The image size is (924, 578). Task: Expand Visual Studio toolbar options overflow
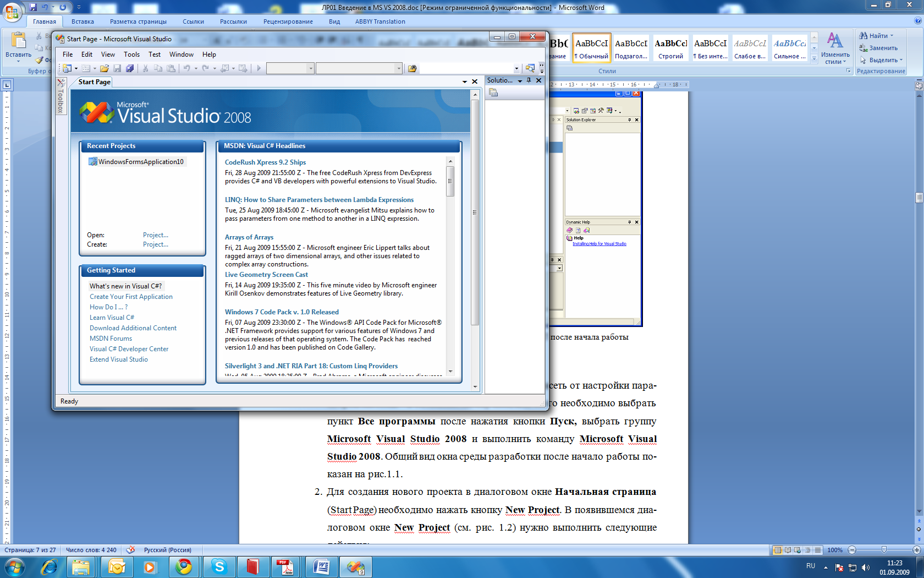pos(542,68)
